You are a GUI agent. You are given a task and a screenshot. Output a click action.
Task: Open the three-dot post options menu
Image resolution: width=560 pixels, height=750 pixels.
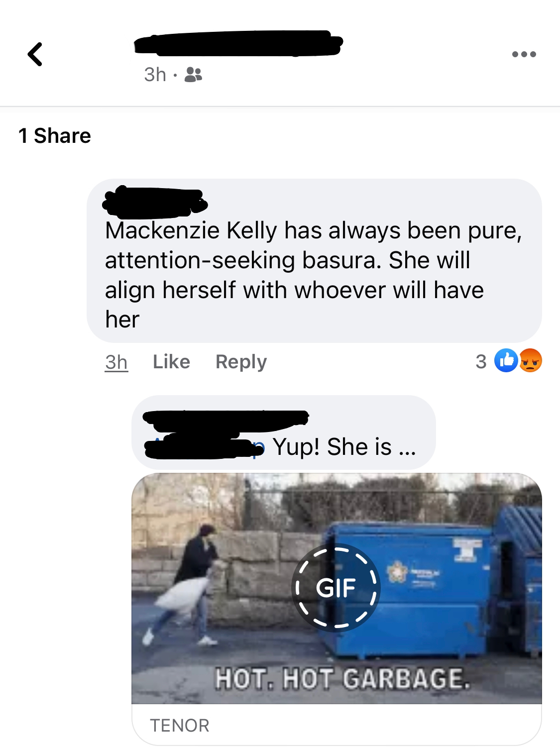pyautogui.click(x=524, y=54)
